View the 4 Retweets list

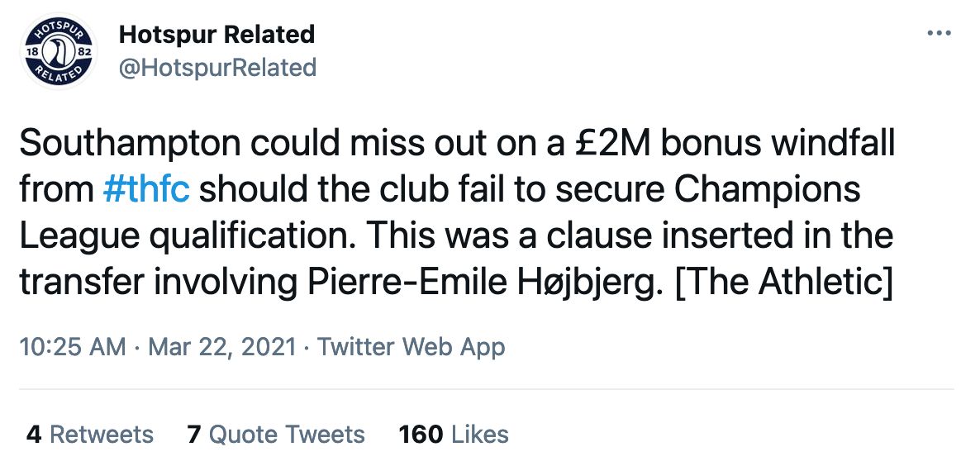click(89, 434)
